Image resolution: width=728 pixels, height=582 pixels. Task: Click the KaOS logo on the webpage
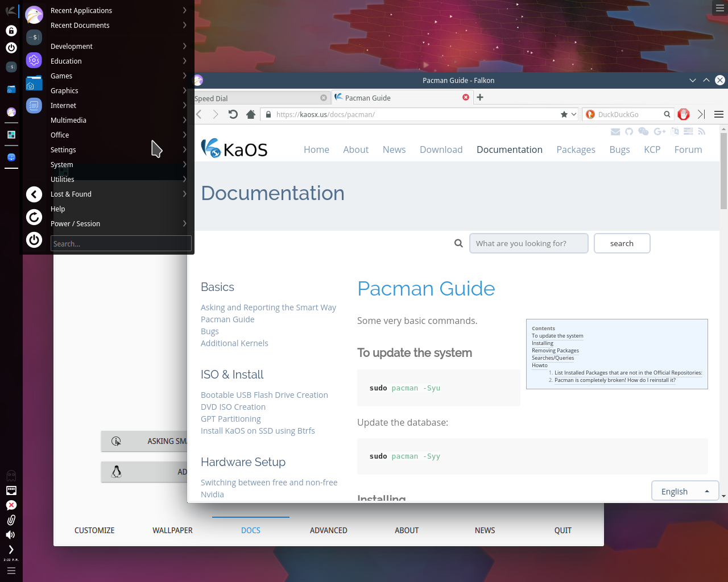click(234, 148)
